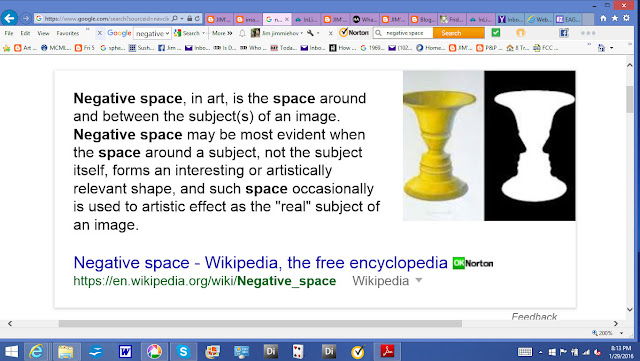Image resolution: width=640 pixels, height=361 pixels.
Task: Expand the Google Toolbar More chevron
Action: click(x=230, y=33)
